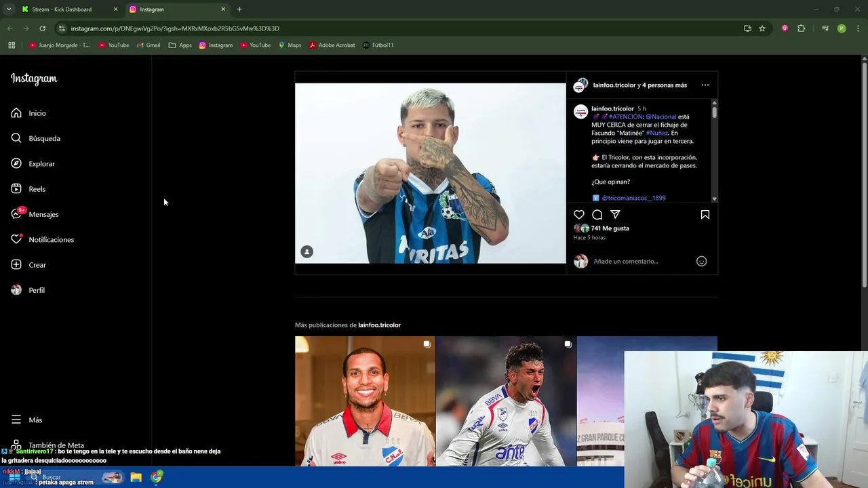Open File Explorer from taskbar

point(136,477)
